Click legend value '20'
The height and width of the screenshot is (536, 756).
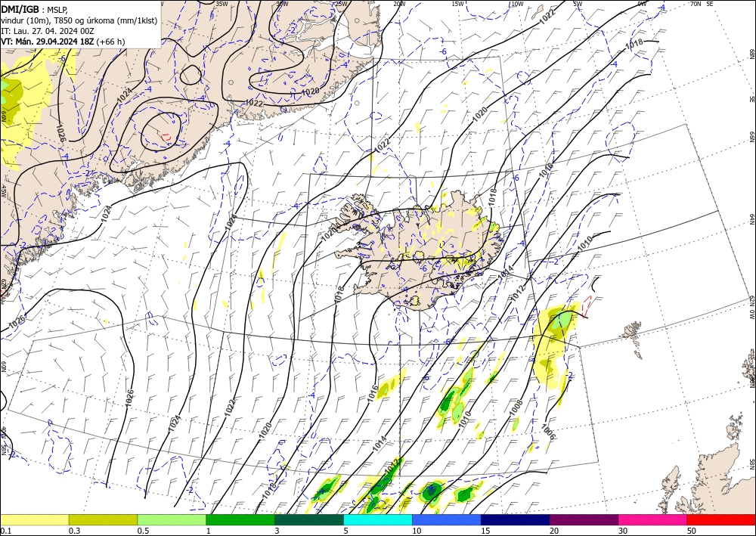[553, 531]
